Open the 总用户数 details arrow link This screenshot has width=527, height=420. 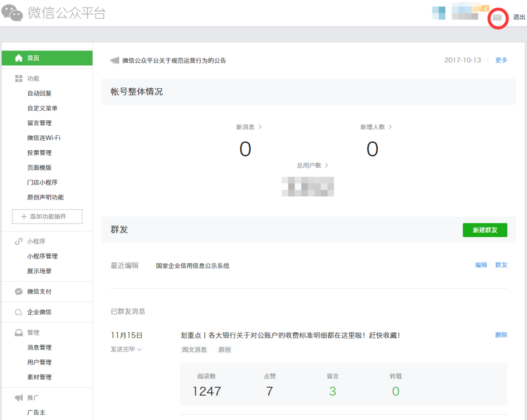313,166
